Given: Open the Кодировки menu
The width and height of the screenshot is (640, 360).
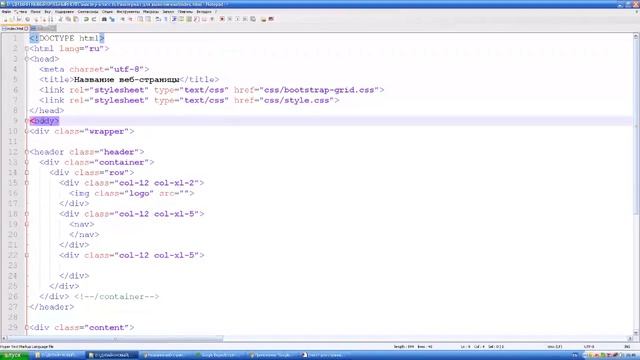Looking at the screenshot, I should click(x=64, y=12).
